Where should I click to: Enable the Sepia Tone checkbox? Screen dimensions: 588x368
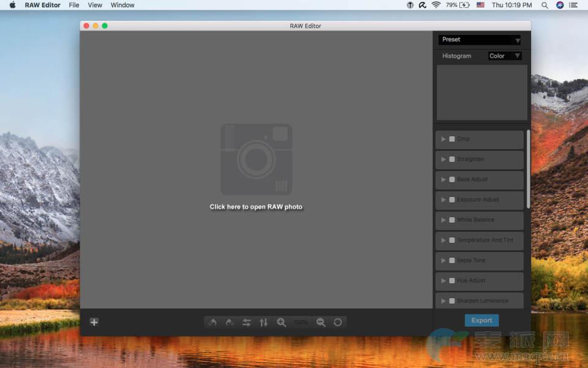pos(452,261)
